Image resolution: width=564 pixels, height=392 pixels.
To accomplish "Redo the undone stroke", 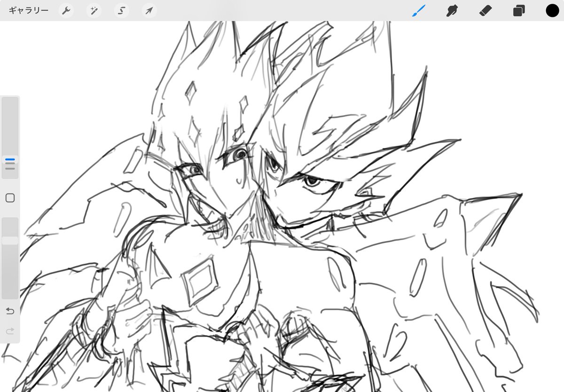I will click(x=10, y=331).
